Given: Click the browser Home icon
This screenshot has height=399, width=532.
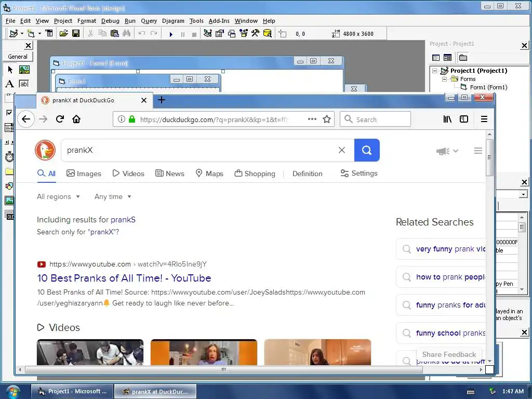Looking at the screenshot, I should (x=76, y=119).
